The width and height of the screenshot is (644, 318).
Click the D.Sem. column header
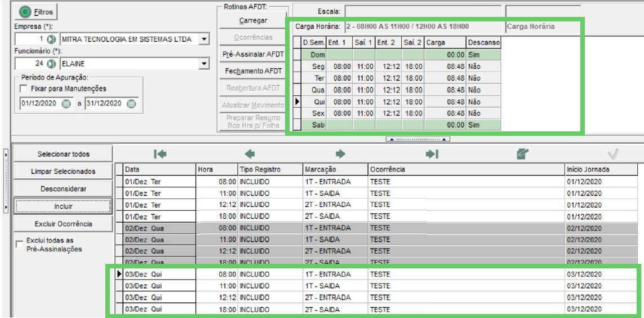click(314, 42)
